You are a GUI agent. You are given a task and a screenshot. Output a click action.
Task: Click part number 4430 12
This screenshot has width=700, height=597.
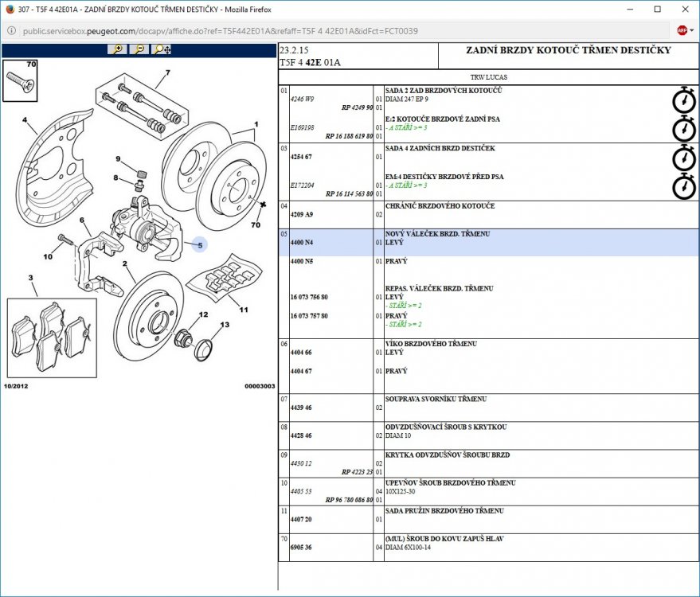(301, 463)
